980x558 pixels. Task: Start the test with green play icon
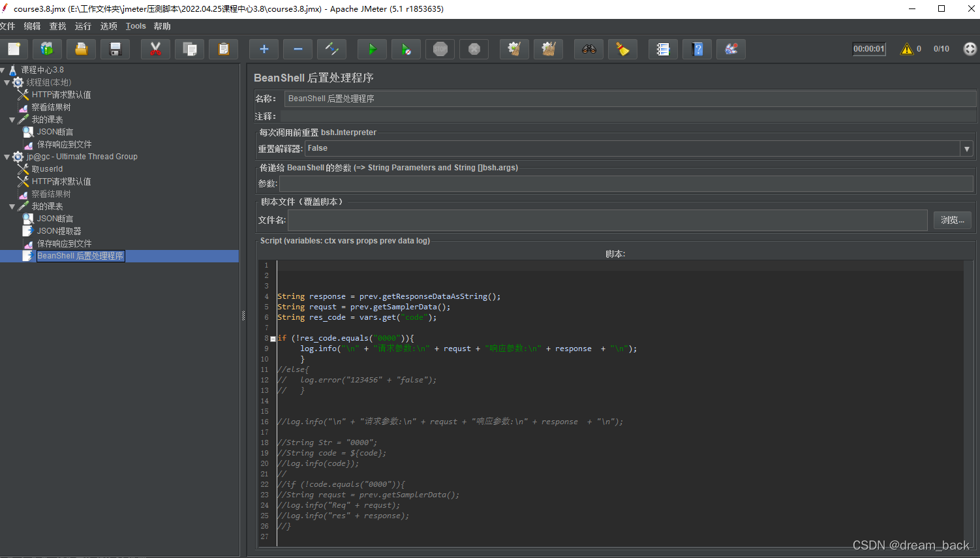(372, 49)
